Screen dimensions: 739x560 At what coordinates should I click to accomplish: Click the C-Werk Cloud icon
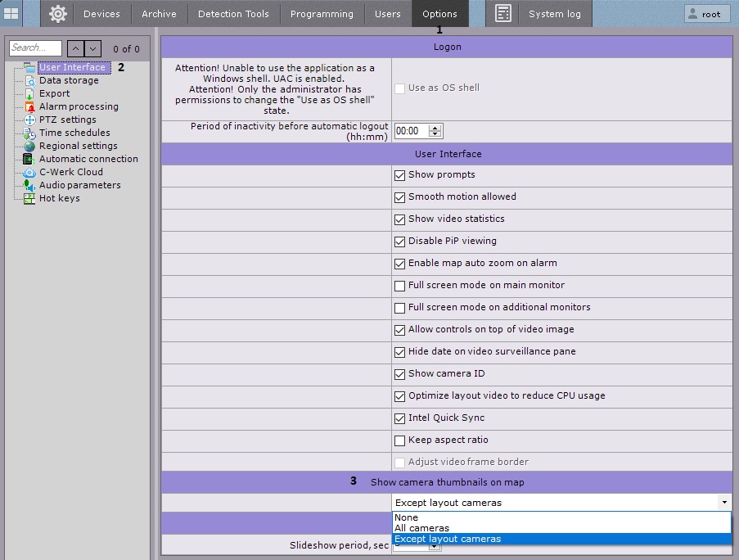[29, 172]
